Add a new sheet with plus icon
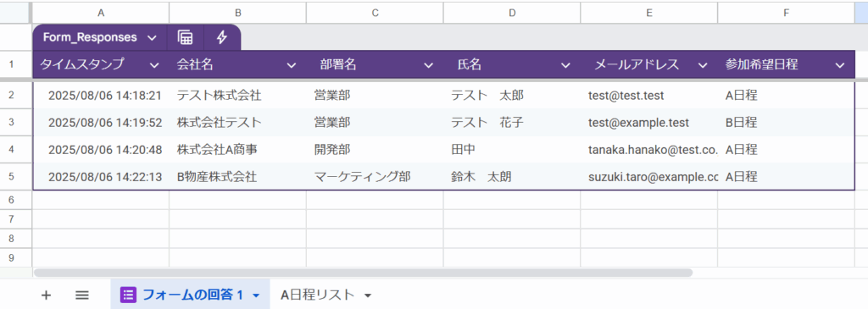Image resolution: width=868 pixels, height=309 pixels. pos(47,295)
